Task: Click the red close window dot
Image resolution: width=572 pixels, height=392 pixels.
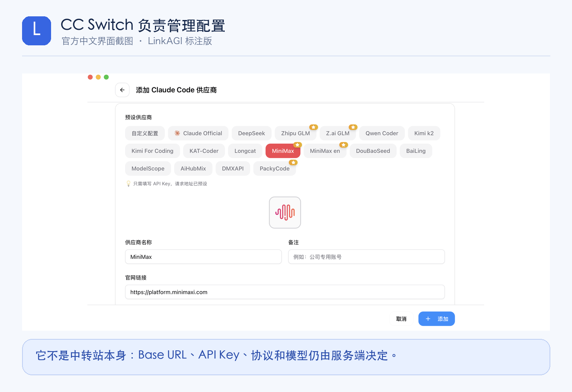Action: click(90, 77)
